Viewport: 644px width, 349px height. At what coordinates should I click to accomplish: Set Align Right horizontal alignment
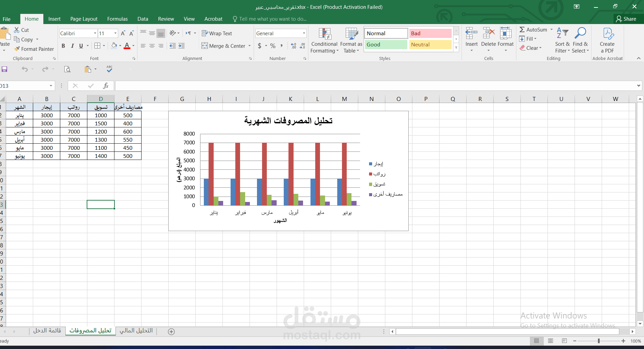coord(161,46)
